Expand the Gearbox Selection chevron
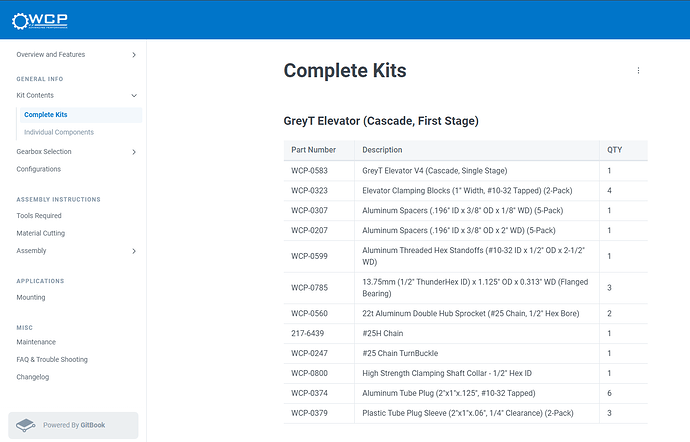690x442 pixels. click(134, 152)
